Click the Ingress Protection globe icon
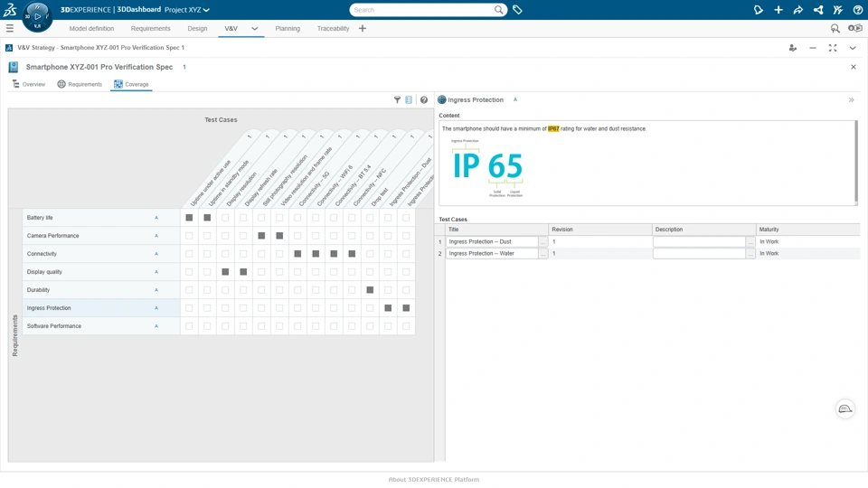 (442, 99)
